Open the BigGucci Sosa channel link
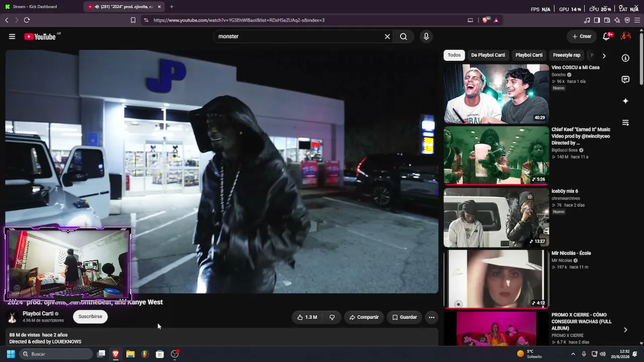644x362 pixels. pyautogui.click(x=565, y=150)
